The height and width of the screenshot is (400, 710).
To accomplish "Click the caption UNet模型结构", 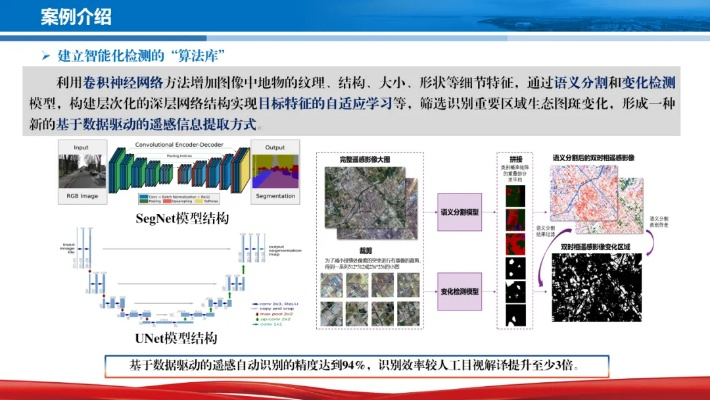I will coord(176,338).
